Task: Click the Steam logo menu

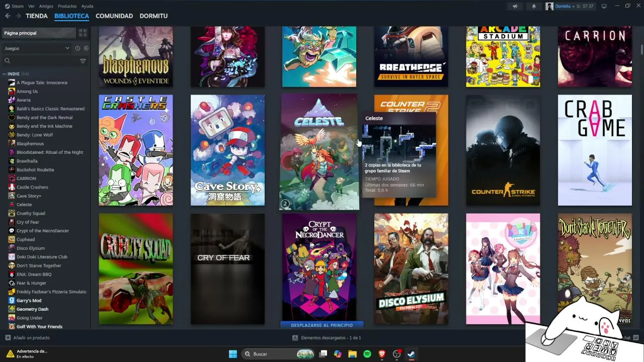Action: (15, 6)
